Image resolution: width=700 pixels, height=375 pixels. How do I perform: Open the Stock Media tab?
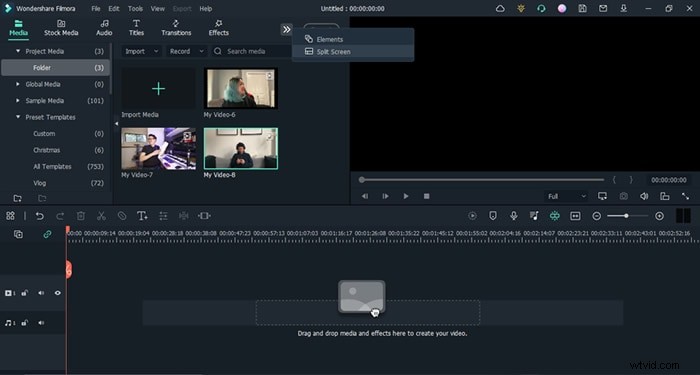pyautogui.click(x=61, y=28)
